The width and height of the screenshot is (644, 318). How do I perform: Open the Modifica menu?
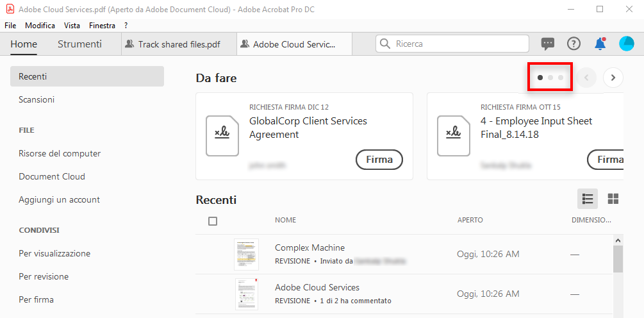pyautogui.click(x=40, y=26)
